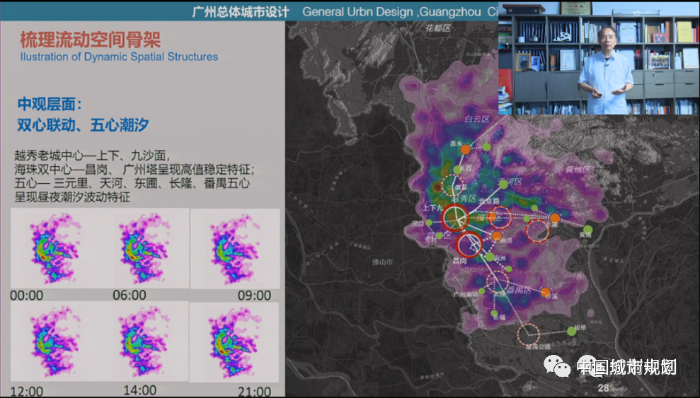Select the 12:00 heatmap thumbnail

point(54,341)
